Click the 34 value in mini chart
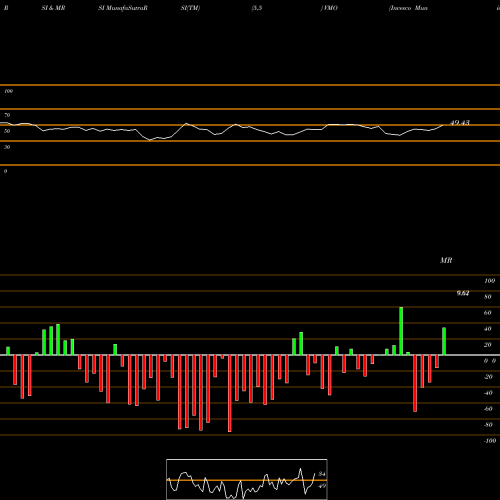Screen dimensions: 500x500 click(x=322, y=474)
